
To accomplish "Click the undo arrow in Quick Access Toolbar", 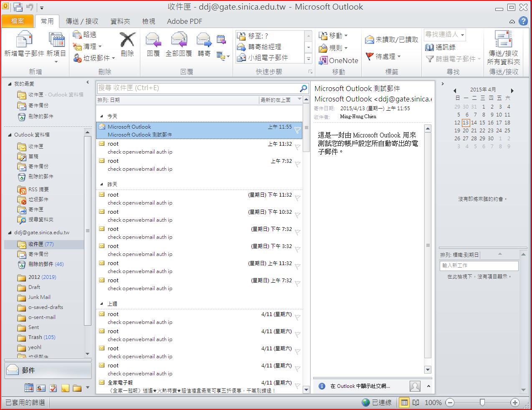I will point(30,7).
